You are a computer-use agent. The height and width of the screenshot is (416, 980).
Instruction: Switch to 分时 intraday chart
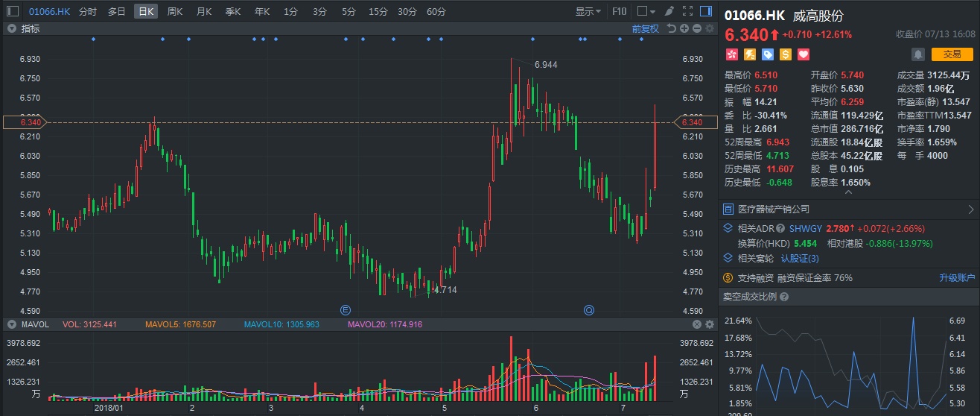click(88, 11)
